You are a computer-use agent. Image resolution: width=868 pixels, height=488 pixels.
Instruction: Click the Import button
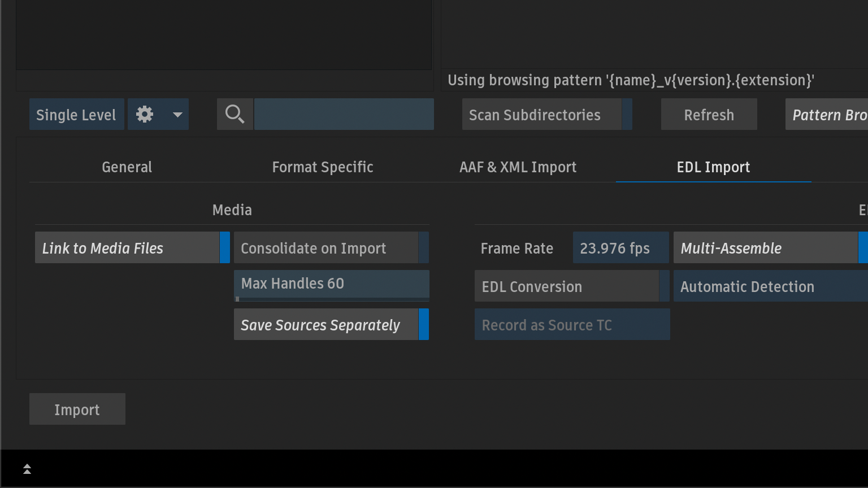(x=77, y=409)
